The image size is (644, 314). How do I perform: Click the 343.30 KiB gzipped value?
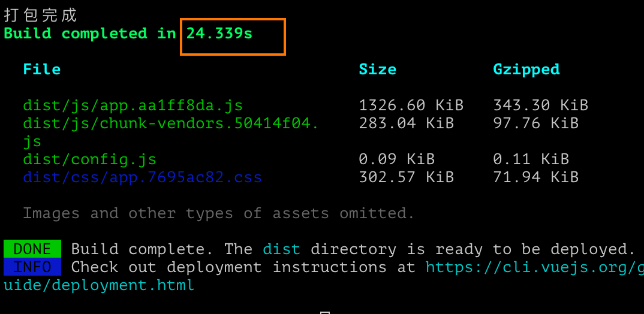click(540, 105)
